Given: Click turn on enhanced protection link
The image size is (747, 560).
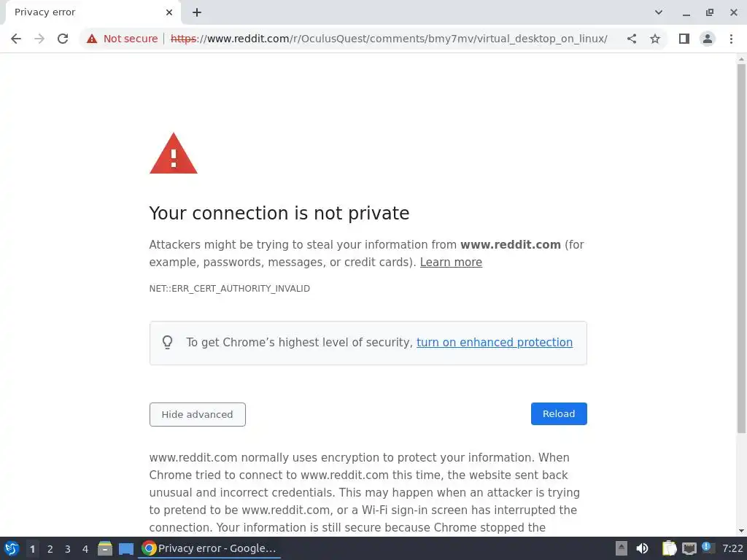Looking at the screenshot, I should (x=494, y=343).
